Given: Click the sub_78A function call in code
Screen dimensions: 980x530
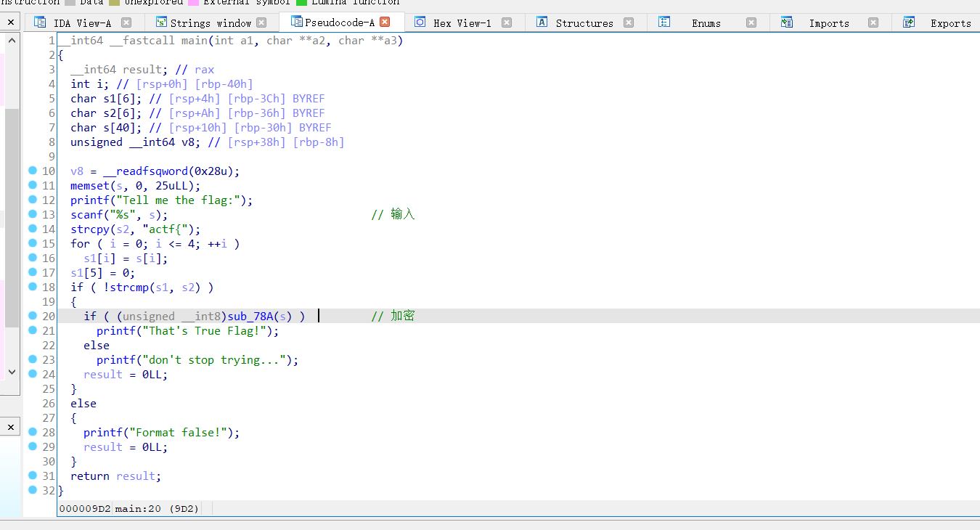Looking at the screenshot, I should [250, 316].
